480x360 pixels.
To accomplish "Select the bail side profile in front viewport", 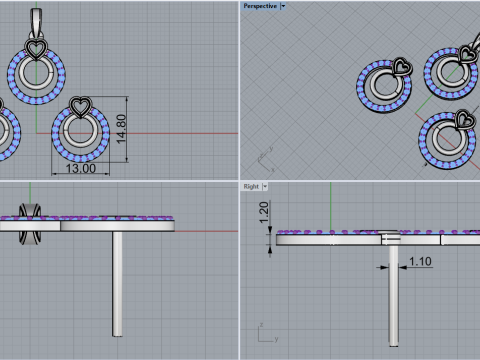I will pyautogui.click(x=30, y=224).
